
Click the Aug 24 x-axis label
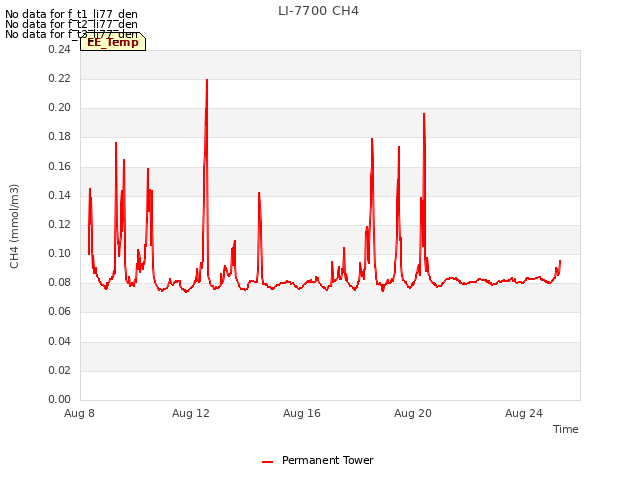click(524, 413)
